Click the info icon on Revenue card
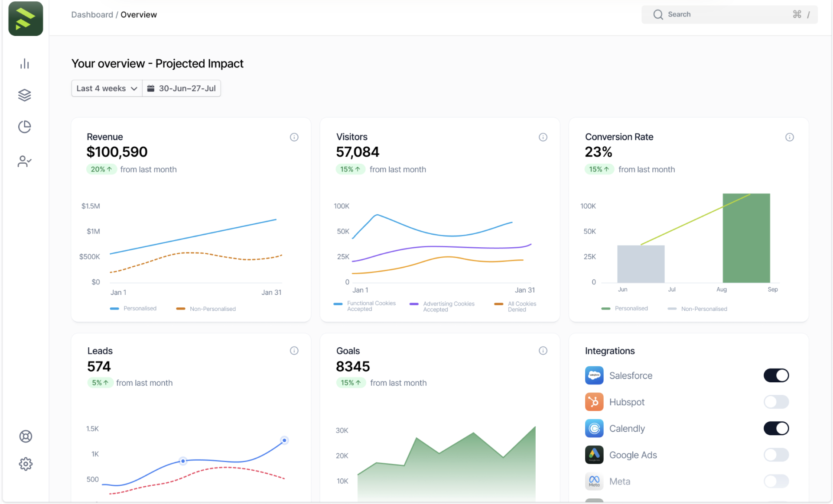 point(294,137)
